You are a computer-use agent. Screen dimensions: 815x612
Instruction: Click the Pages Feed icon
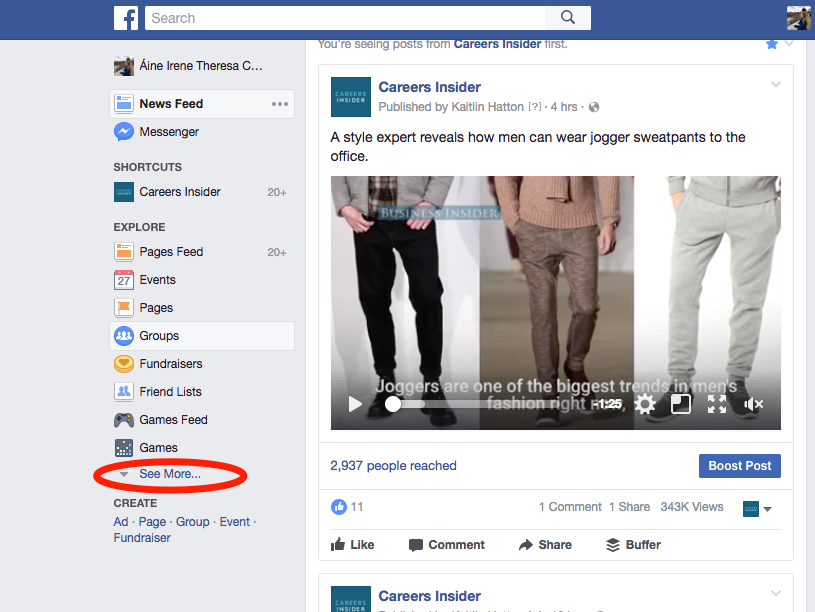click(124, 252)
